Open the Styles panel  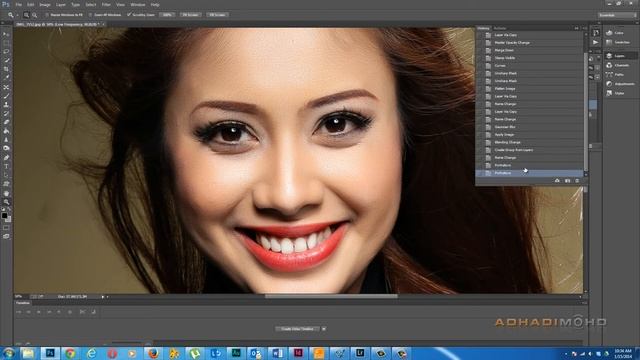pyautogui.click(x=615, y=93)
